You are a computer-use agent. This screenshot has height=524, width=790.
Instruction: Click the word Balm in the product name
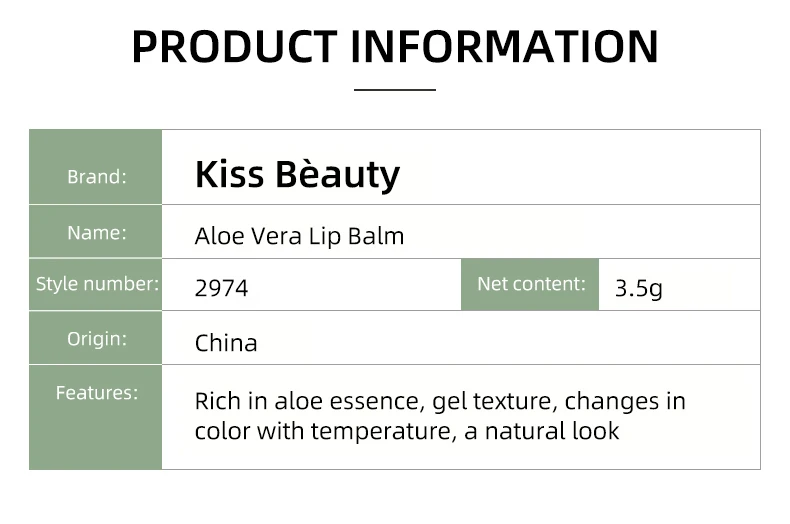click(376, 236)
